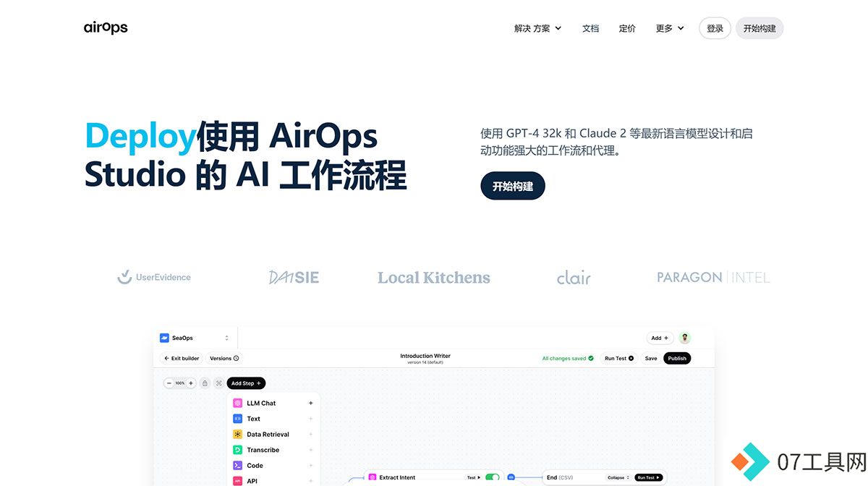The image size is (868, 486).
Task: Click the Text step icon
Action: [x=238, y=419]
